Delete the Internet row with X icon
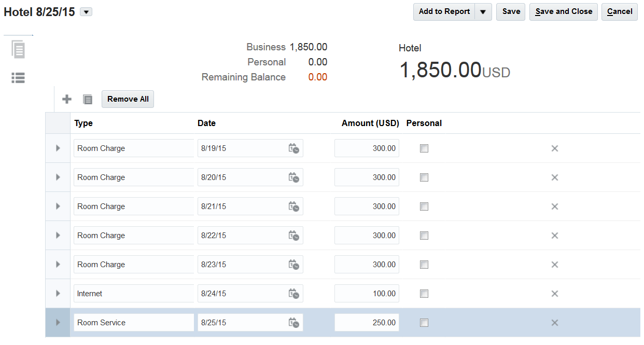 click(x=554, y=294)
